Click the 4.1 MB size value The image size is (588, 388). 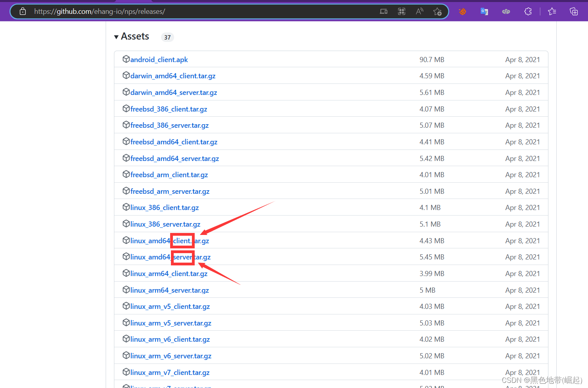point(430,208)
